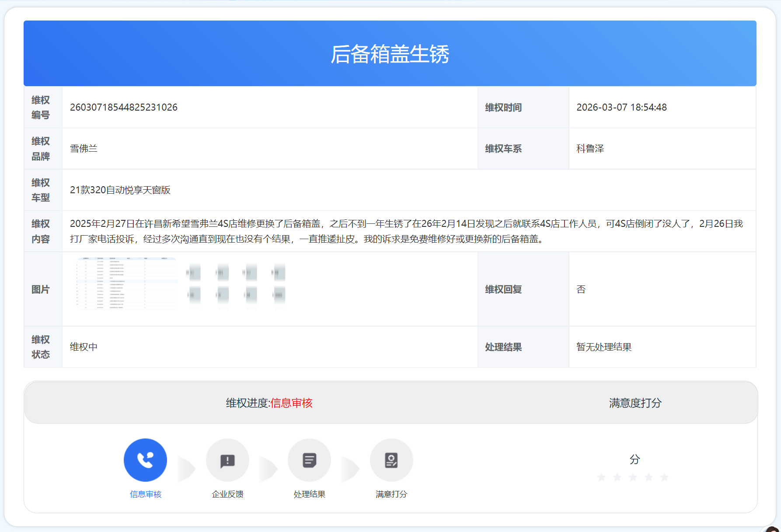Click the blue 信息审核 phone icon
Screen dimensions: 781x532
145,460
